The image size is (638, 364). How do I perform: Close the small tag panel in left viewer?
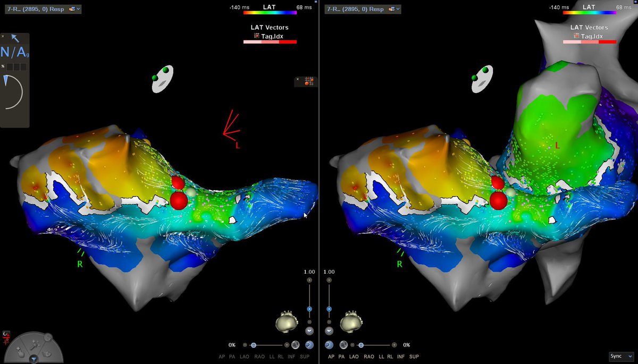coord(298,79)
